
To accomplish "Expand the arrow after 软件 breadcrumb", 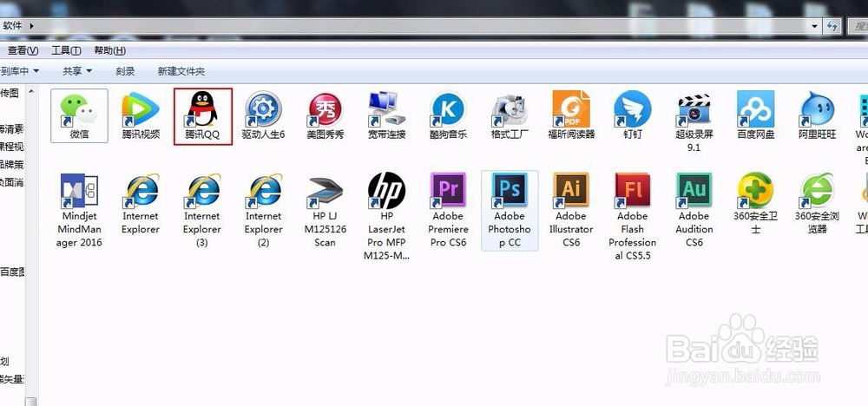I will pyautogui.click(x=31, y=25).
